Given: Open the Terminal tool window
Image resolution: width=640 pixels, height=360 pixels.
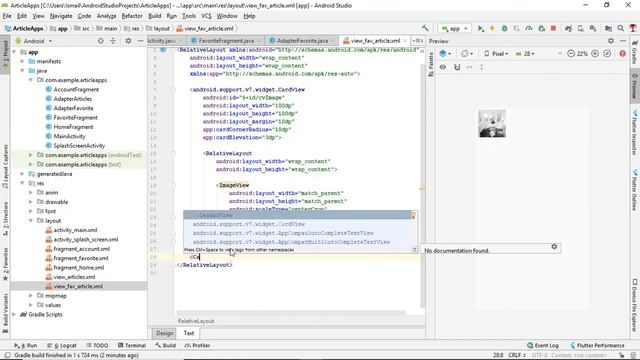Looking at the screenshot, I should 131,345.
